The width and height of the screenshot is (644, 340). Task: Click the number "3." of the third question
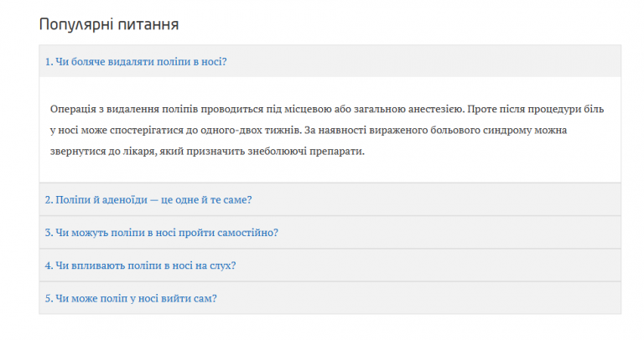tap(49, 232)
